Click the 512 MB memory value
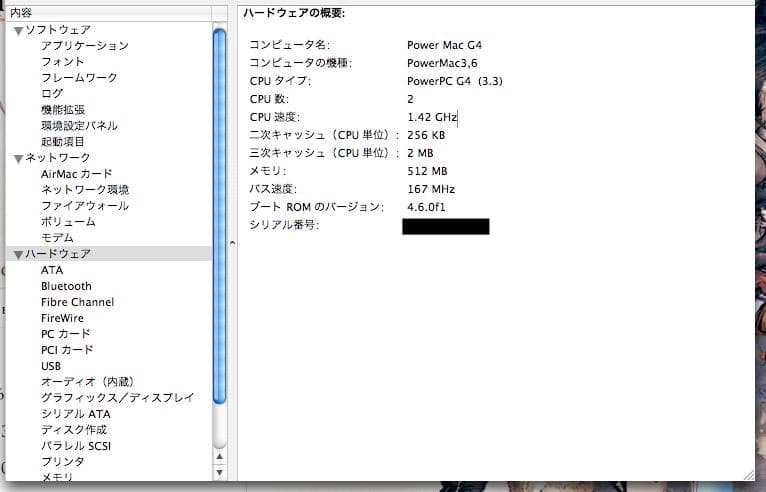The image size is (766, 492). coord(427,171)
